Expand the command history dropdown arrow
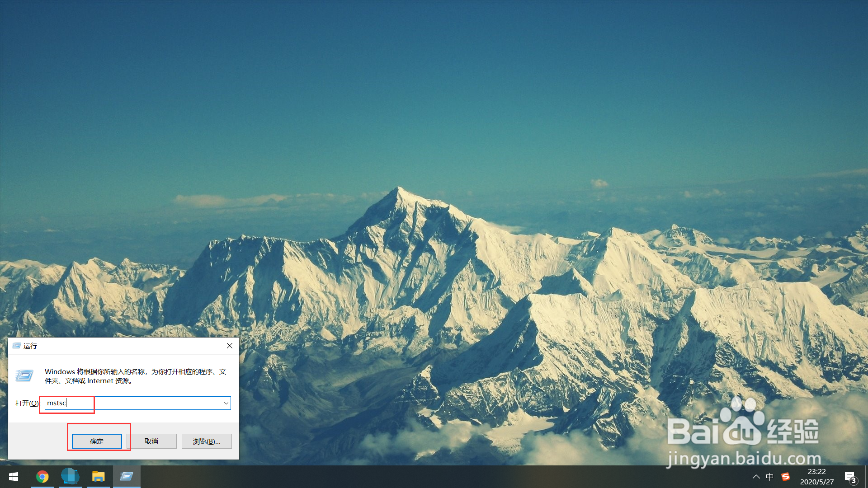The width and height of the screenshot is (868, 488). coord(226,403)
